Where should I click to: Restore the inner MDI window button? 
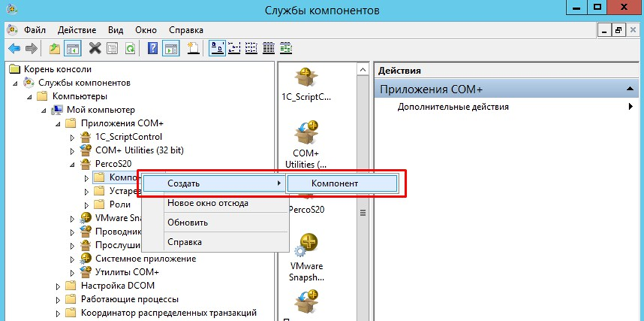click(x=618, y=30)
